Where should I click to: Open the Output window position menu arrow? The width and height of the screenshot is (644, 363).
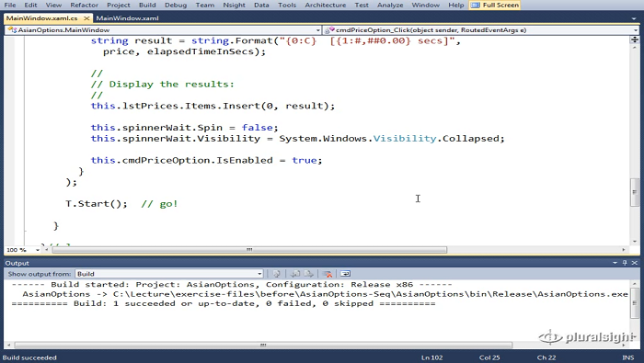click(615, 263)
